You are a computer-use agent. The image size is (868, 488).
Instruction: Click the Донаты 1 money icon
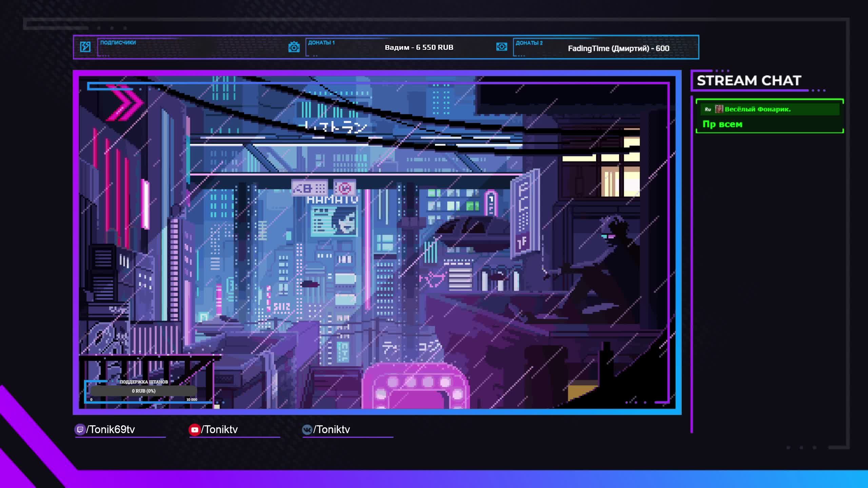(x=294, y=47)
